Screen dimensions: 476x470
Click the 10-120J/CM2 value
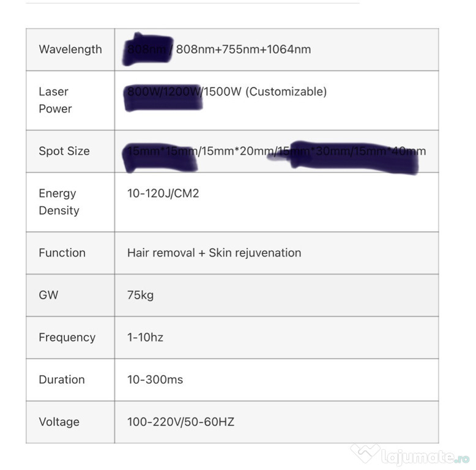click(x=163, y=194)
